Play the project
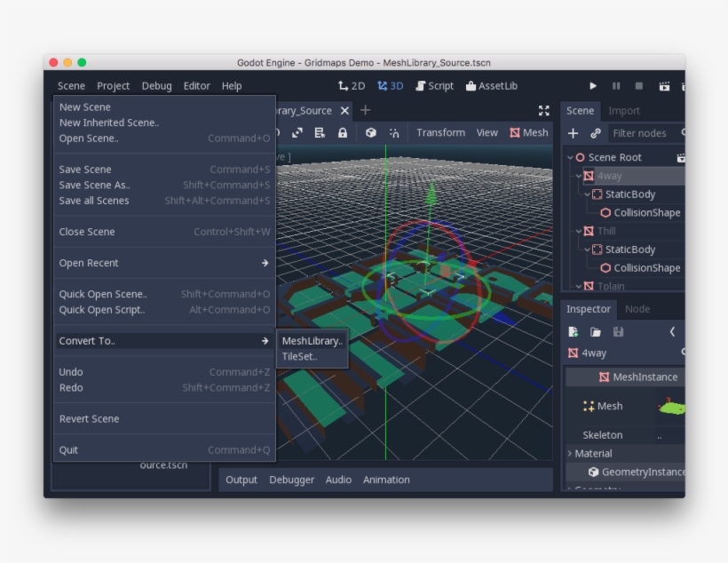 [x=593, y=86]
